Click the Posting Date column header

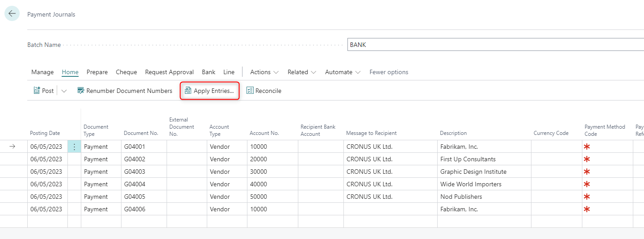tap(45, 133)
